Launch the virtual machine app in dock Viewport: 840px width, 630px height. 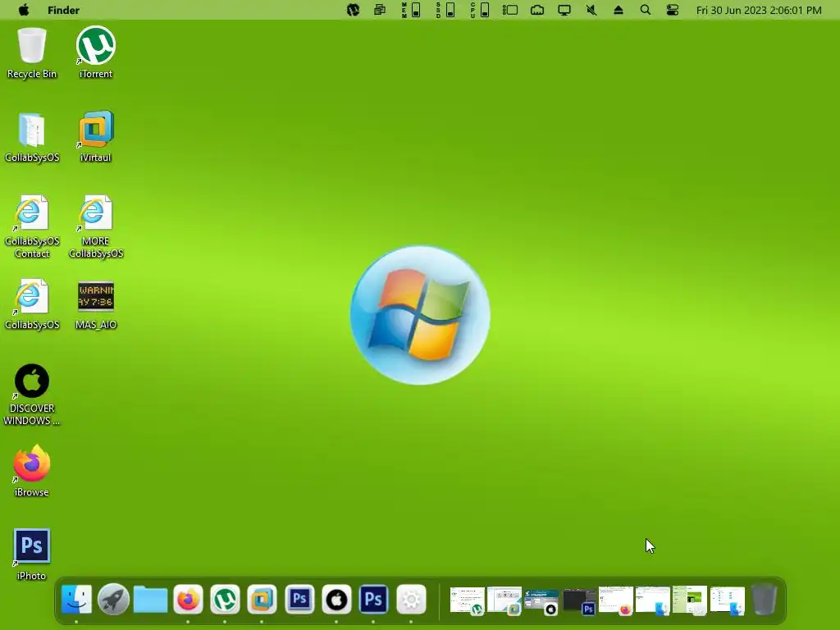pos(262,599)
